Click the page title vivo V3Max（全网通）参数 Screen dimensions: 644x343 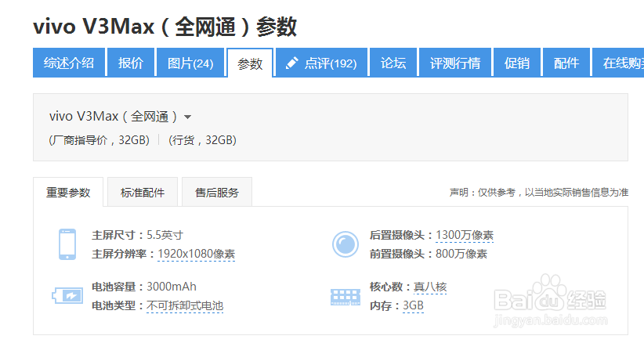[x=165, y=27]
